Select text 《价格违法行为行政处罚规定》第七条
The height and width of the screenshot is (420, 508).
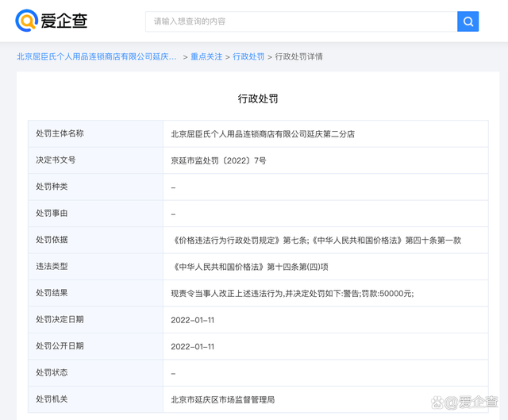pyautogui.click(x=239, y=241)
